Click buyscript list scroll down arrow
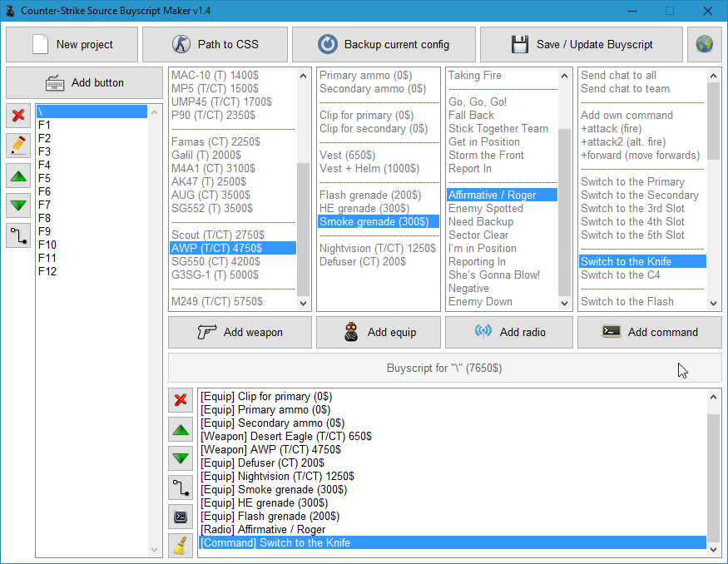This screenshot has height=564, width=728. (714, 550)
